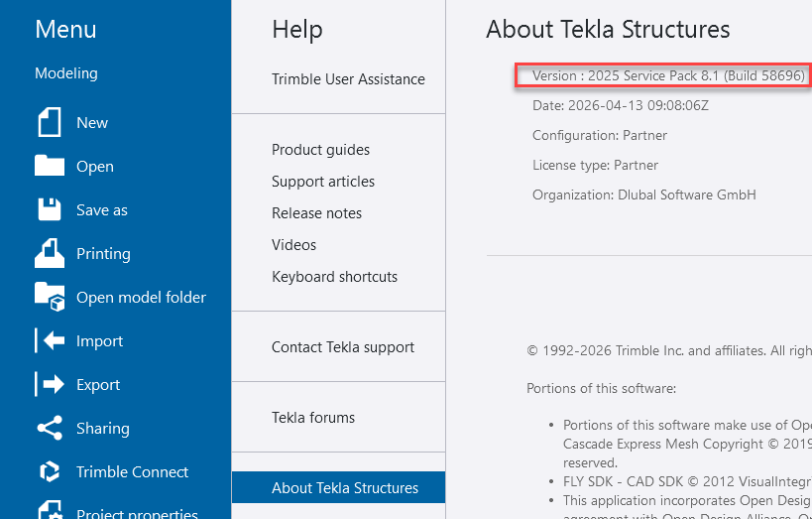Click the Project properties icon
The width and height of the screenshot is (812, 519).
(50, 510)
